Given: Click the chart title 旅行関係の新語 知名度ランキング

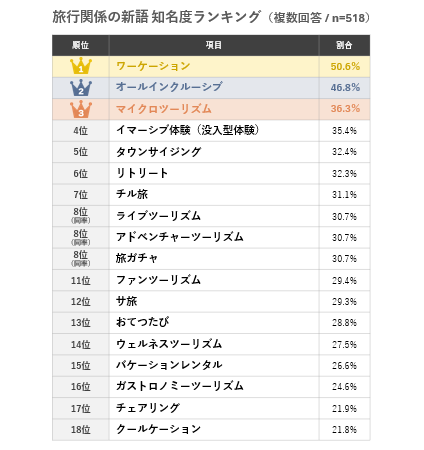Looking at the screenshot, I should [x=156, y=17].
